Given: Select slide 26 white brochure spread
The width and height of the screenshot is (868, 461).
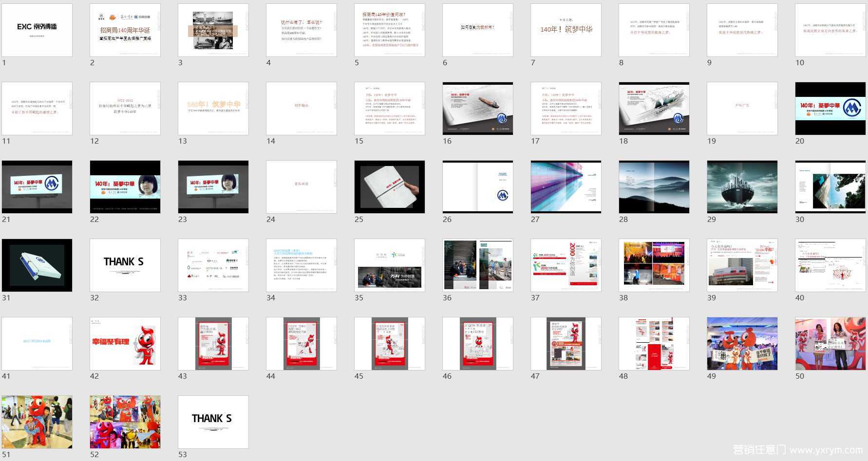Looking at the screenshot, I should [478, 187].
